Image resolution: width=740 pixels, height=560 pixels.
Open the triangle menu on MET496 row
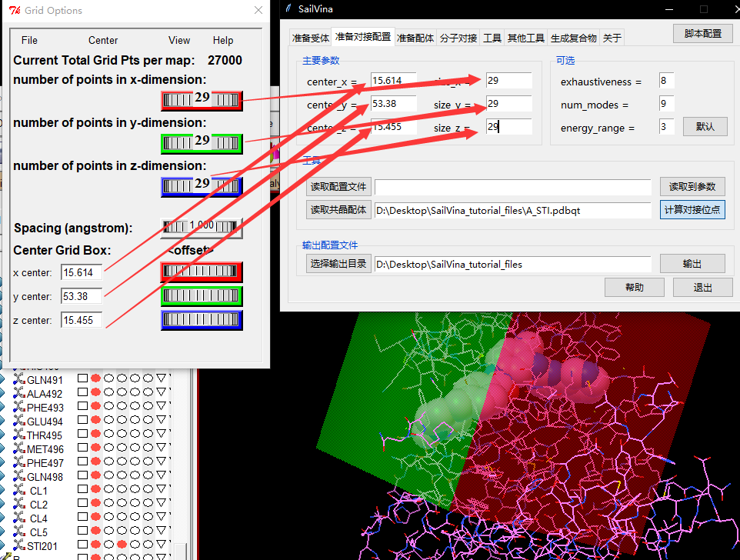tap(162, 448)
